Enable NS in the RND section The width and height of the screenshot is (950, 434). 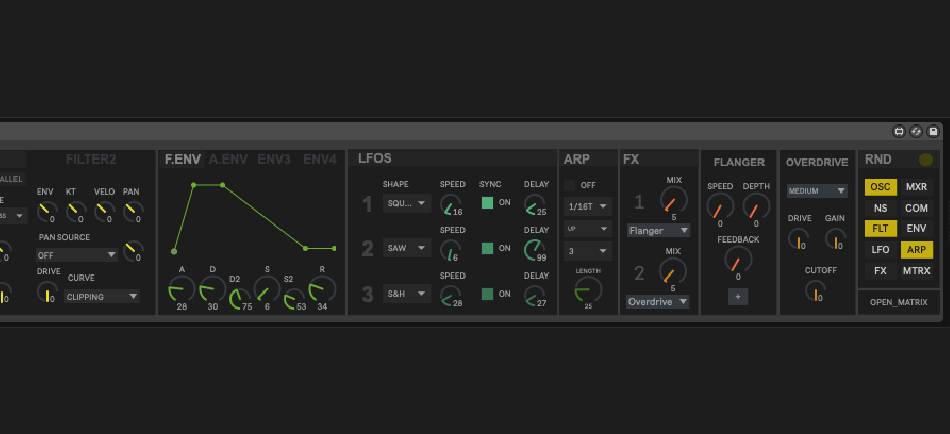(880, 208)
